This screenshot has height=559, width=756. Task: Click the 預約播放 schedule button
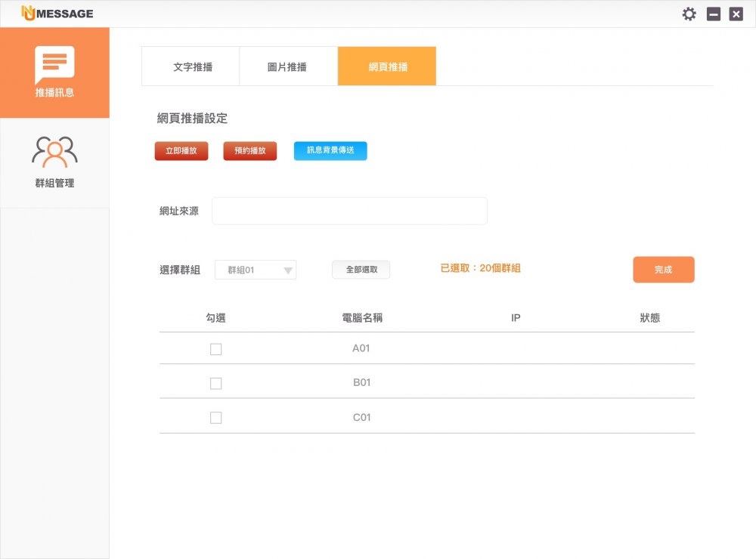point(249,151)
